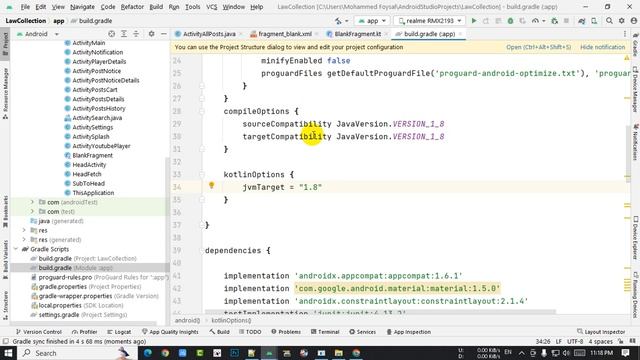The height and width of the screenshot is (360, 640).
Task: Open Windows Start menu
Action: 8,353
